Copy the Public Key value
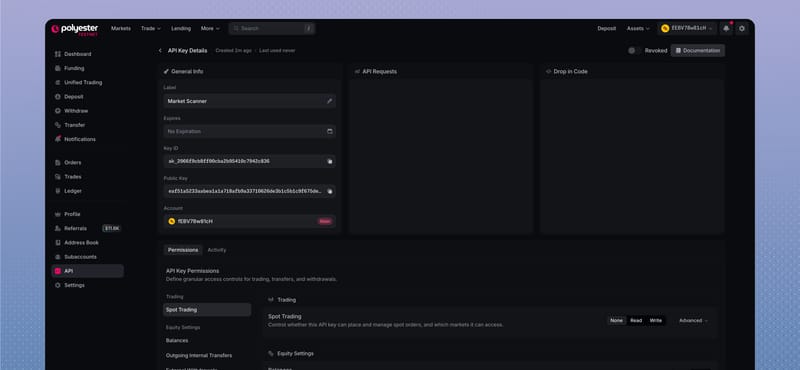The width and height of the screenshot is (800, 370). [330, 191]
